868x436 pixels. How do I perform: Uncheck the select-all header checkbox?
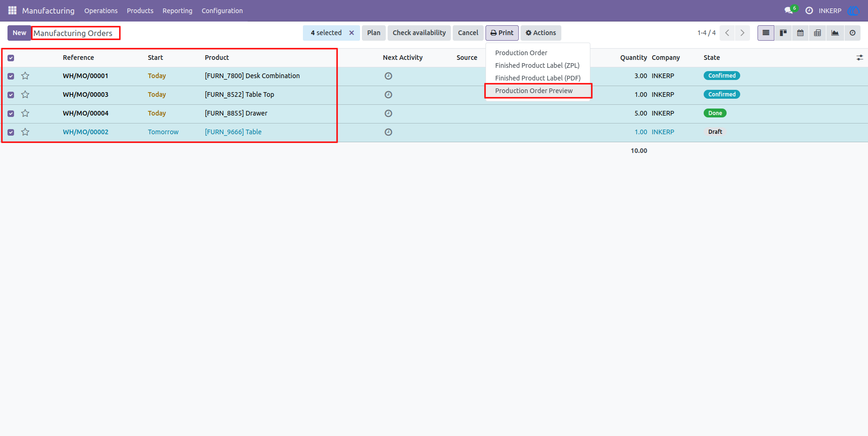(x=11, y=58)
